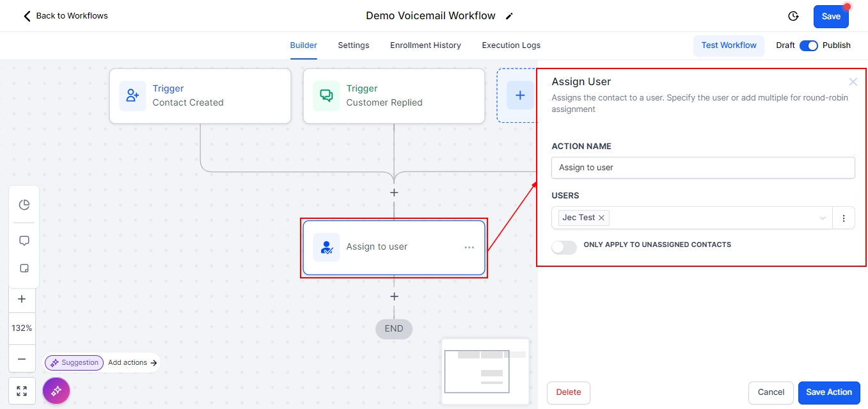Switch to the Execution Logs tab
Screen dimensions: 868x409
511,45
